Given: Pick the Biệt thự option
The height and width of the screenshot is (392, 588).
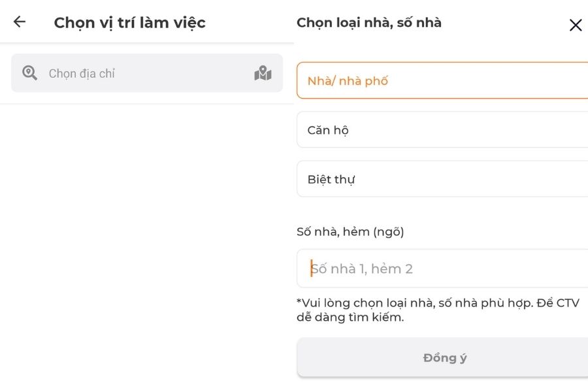Looking at the screenshot, I should 442,179.
